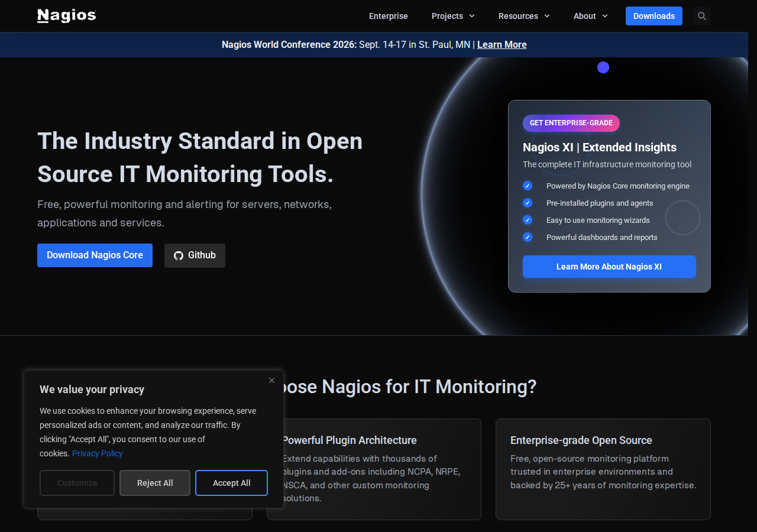This screenshot has width=757, height=532.
Task: Click Customize cookie preferences
Action: pyautogui.click(x=77, y=483)
